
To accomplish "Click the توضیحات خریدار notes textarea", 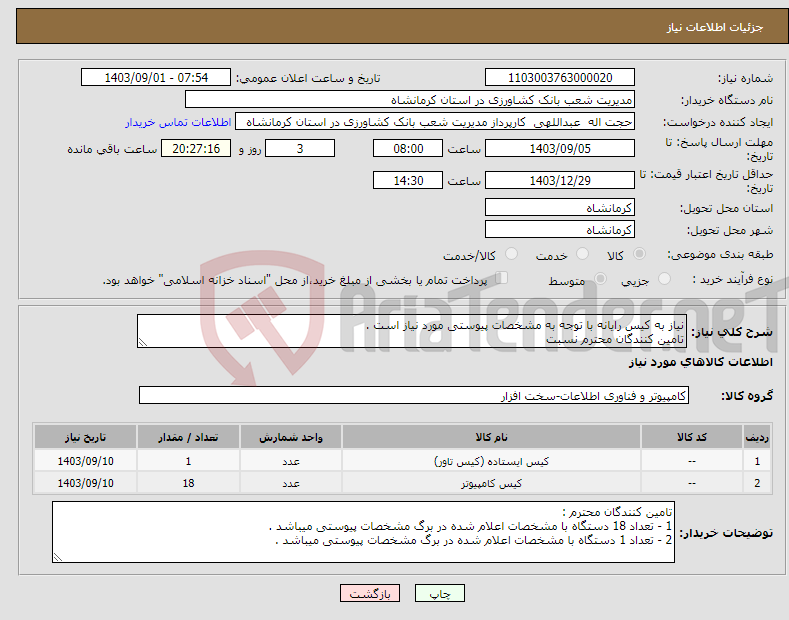I will coord(363,532).
